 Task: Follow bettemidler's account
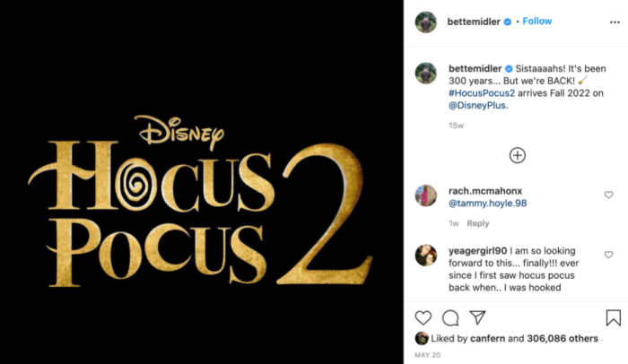pos(537,22)
